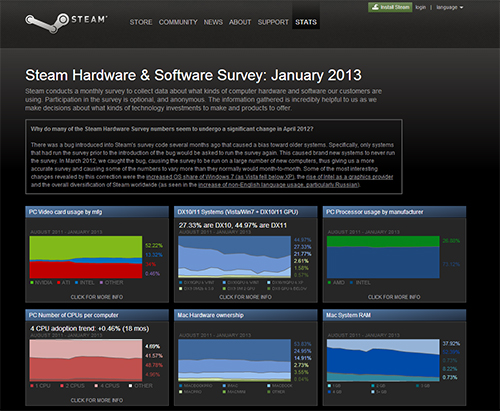Open the language dropdown
The image size is (500, 411).
coord(450,7)
